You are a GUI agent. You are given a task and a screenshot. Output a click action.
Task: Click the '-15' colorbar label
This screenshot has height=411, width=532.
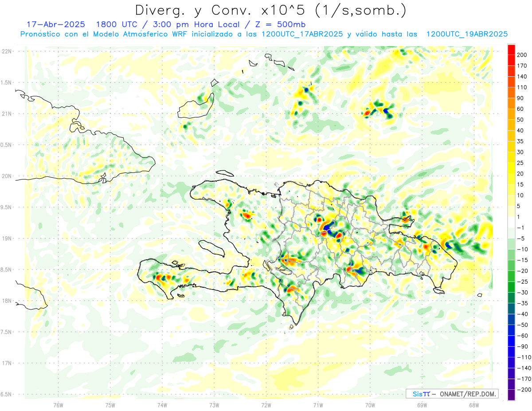(x=524, y=260)
